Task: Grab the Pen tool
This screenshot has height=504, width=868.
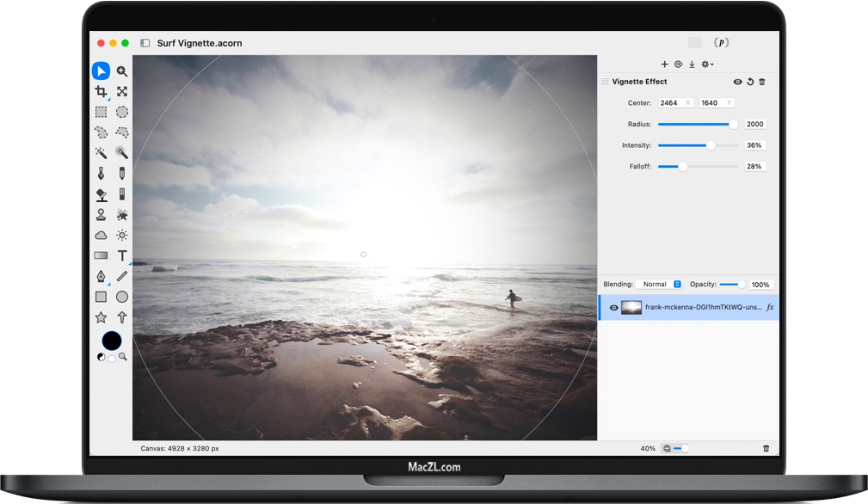Action: 101,276
